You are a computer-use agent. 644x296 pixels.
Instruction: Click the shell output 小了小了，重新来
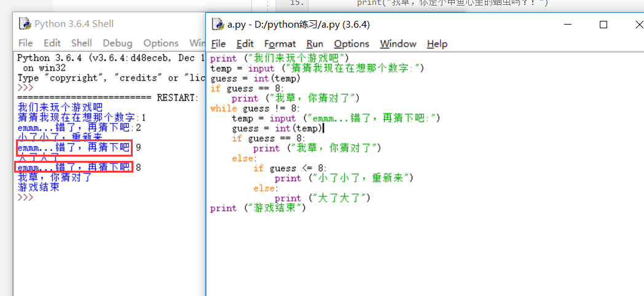coord(60,136)
